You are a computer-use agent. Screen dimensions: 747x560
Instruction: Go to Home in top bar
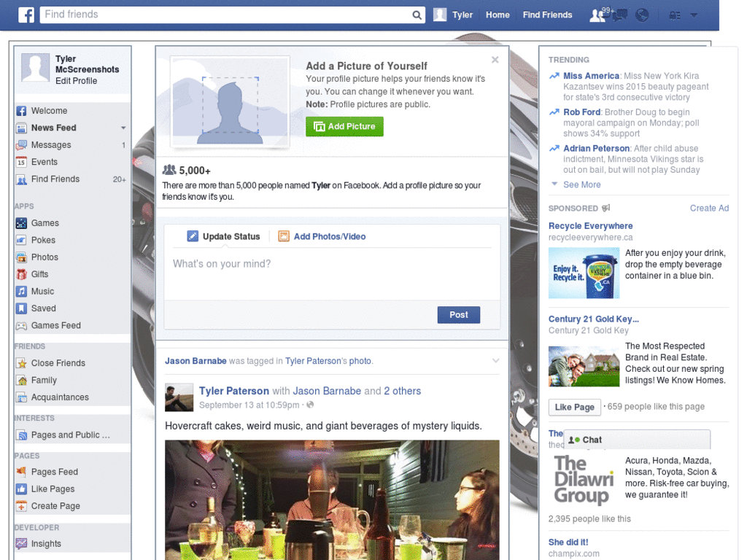point(498,15)
